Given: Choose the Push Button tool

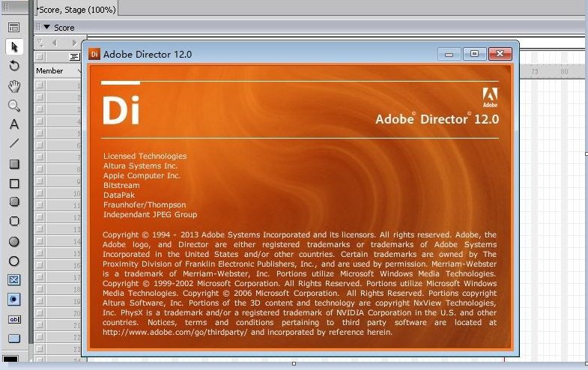Looking at the screenshot, I should pos(14,339).
